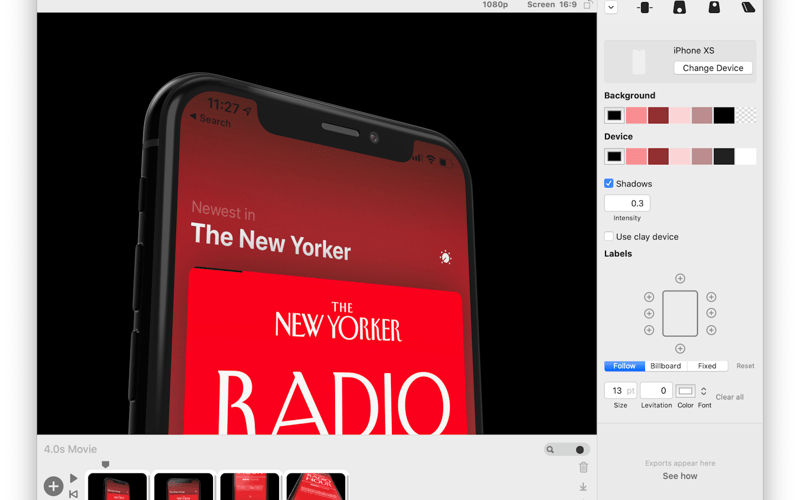
Task: Open the view preset dropdown chevron
Action: [611, 7]
